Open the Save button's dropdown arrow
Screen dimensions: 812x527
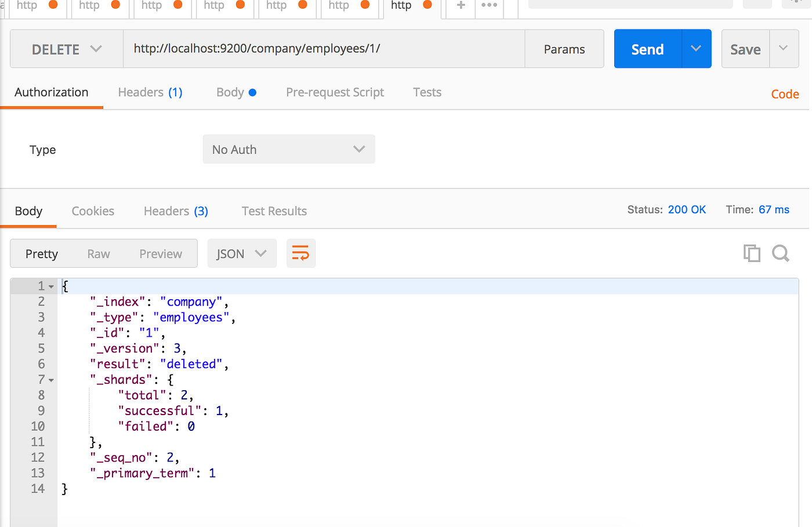tap(784, 49)
